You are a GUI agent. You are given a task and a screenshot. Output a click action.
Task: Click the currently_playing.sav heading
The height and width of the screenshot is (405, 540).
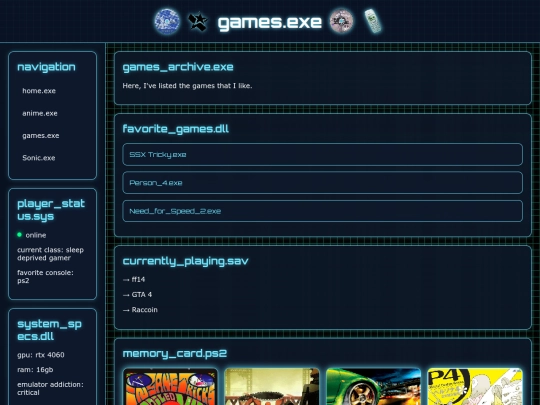[x=185, y=261]
